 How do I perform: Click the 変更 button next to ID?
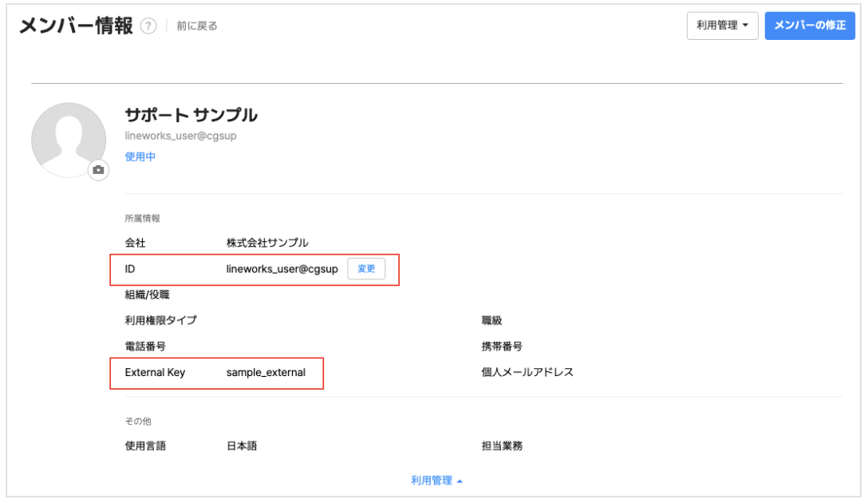click(x=366, y=269)
